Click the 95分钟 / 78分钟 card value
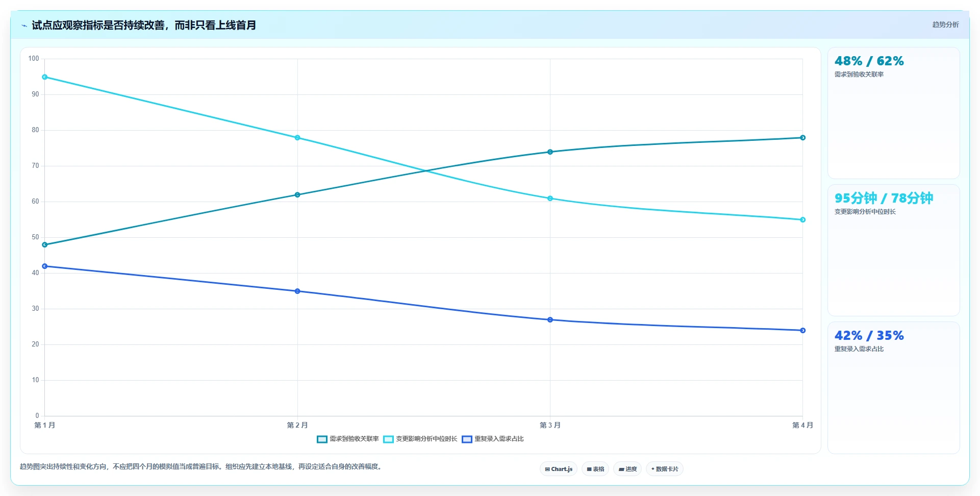The width and height of the screenshot is (980, 496). click(x=884, y=199)
